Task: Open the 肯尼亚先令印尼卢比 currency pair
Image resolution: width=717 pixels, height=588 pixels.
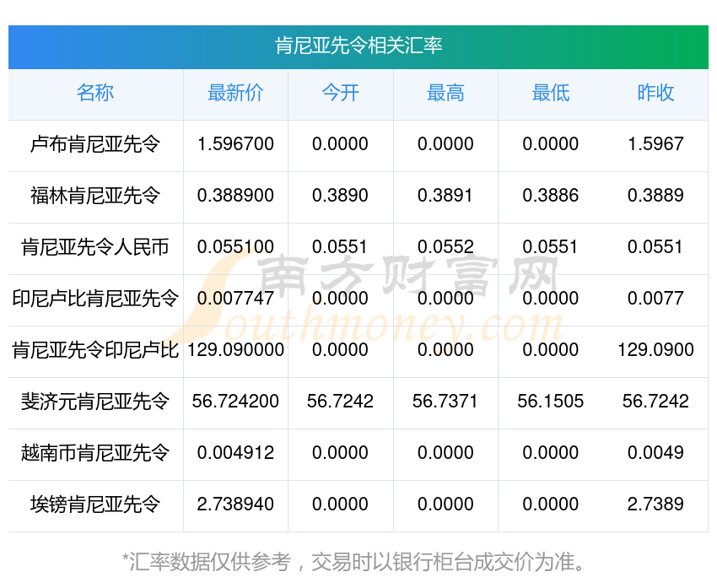Action: coord(95,350)
